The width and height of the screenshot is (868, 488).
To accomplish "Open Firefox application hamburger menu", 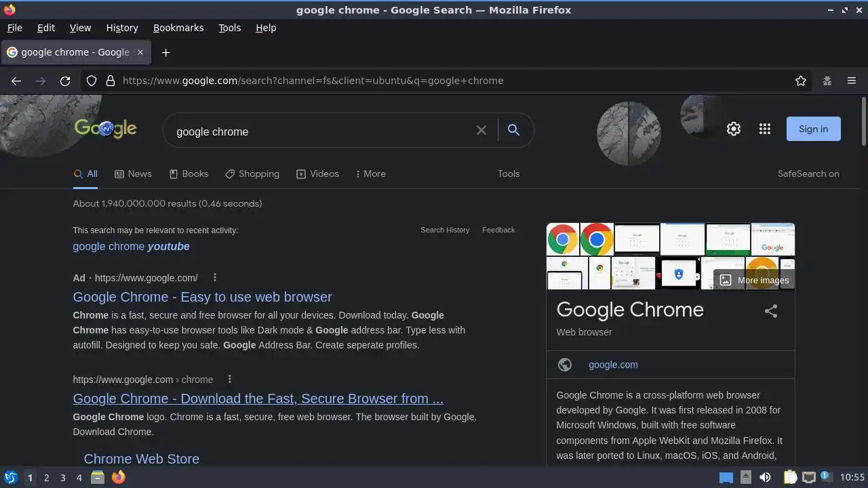I will point(852,81).
